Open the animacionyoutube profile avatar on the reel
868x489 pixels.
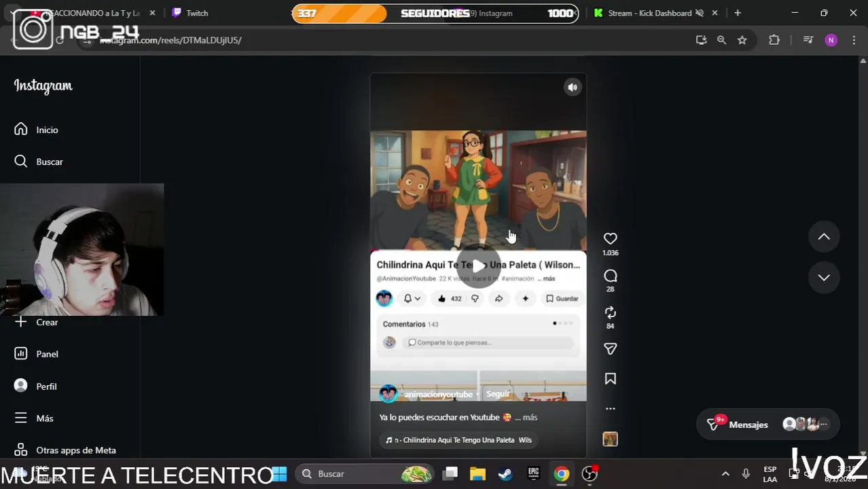(x=388, y=395)
